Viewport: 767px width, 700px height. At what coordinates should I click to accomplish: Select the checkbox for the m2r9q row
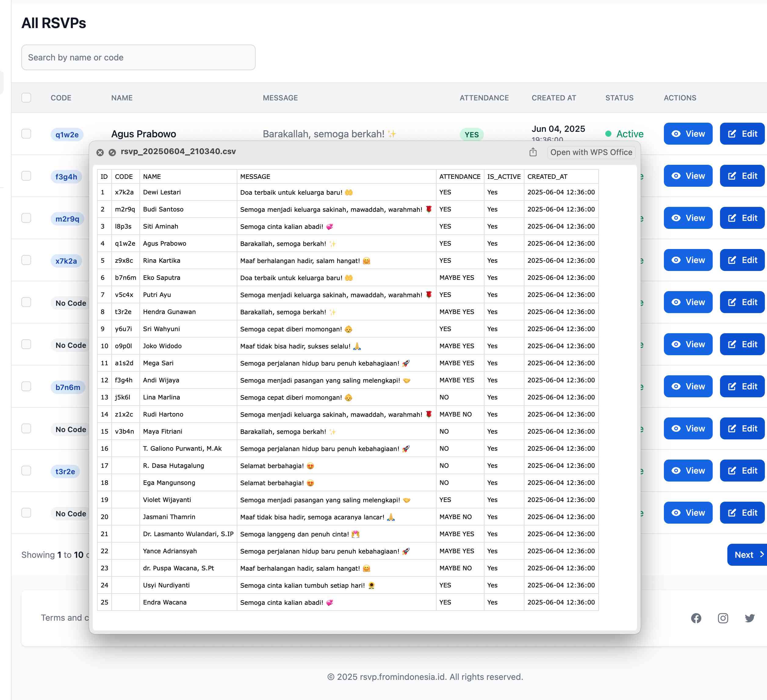(x=26, y=218)
